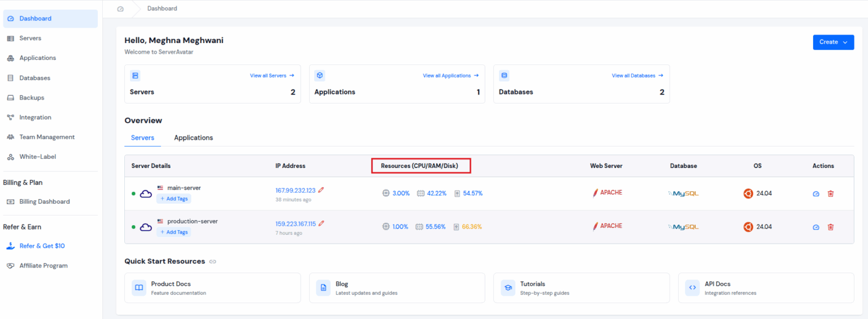Open the Create dropdown button
868x319 pixels.
coord(833,42)
